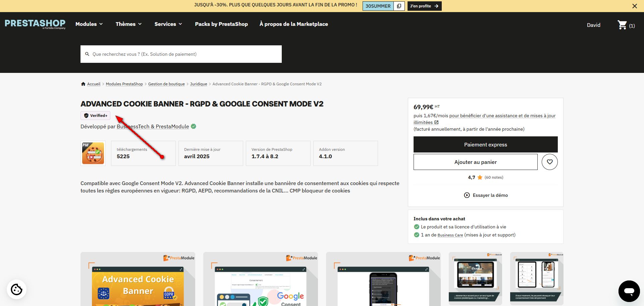
Task: Add module to wishlist with heart icon
Action: click(x=549, y=162)
